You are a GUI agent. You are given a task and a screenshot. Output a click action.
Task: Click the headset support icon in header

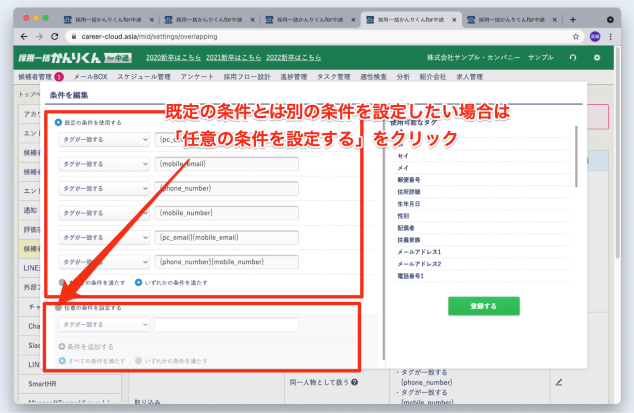[x=572, y=58]
